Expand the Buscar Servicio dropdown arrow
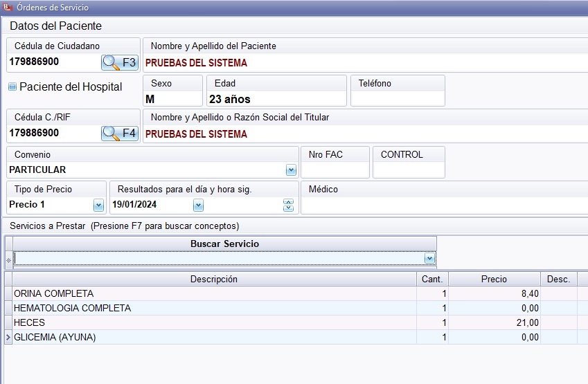This screenshot has height=384, width=588. [x=429, y=258]
